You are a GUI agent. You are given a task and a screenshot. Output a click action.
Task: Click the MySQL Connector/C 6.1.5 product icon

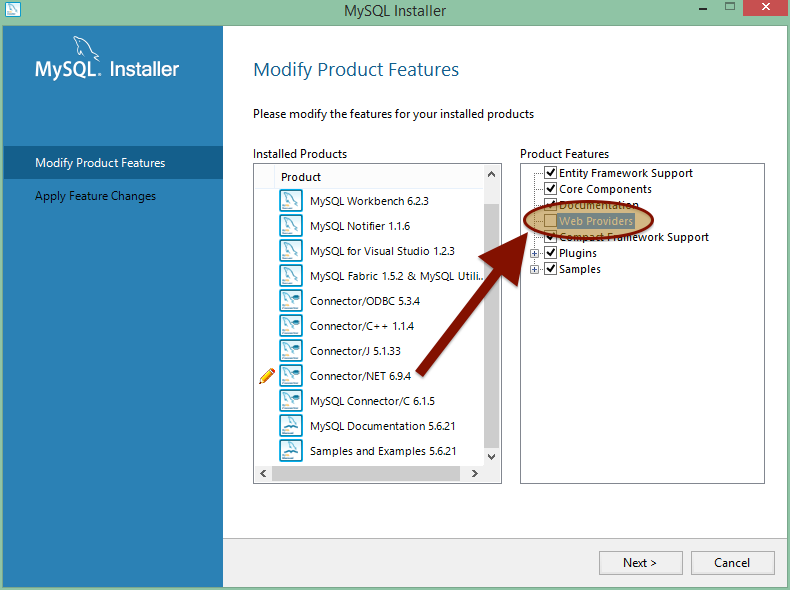pyautogui.click(x=291, y=401)
